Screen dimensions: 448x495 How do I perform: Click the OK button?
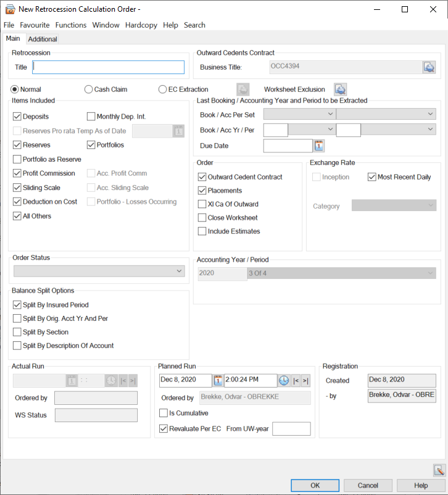point(315,485)
